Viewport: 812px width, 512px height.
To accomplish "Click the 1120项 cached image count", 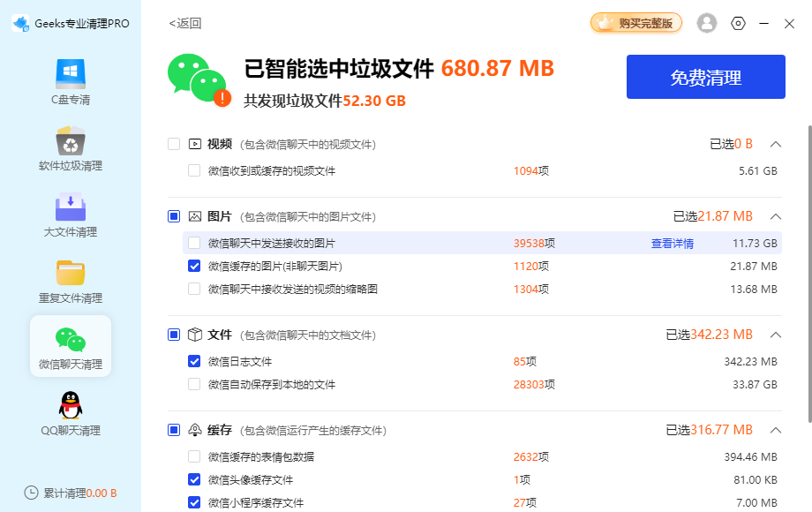I will pyautogui.click(x=531, y=266).
